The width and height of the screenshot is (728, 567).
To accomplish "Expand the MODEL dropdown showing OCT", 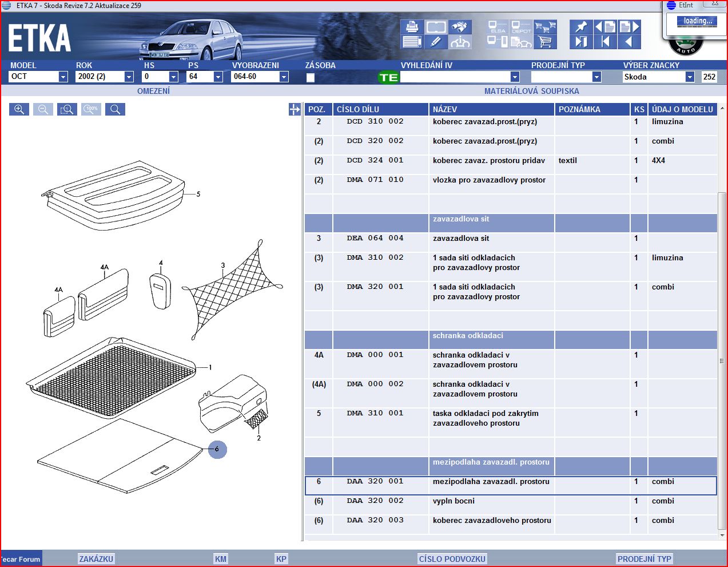I will 63,77.
